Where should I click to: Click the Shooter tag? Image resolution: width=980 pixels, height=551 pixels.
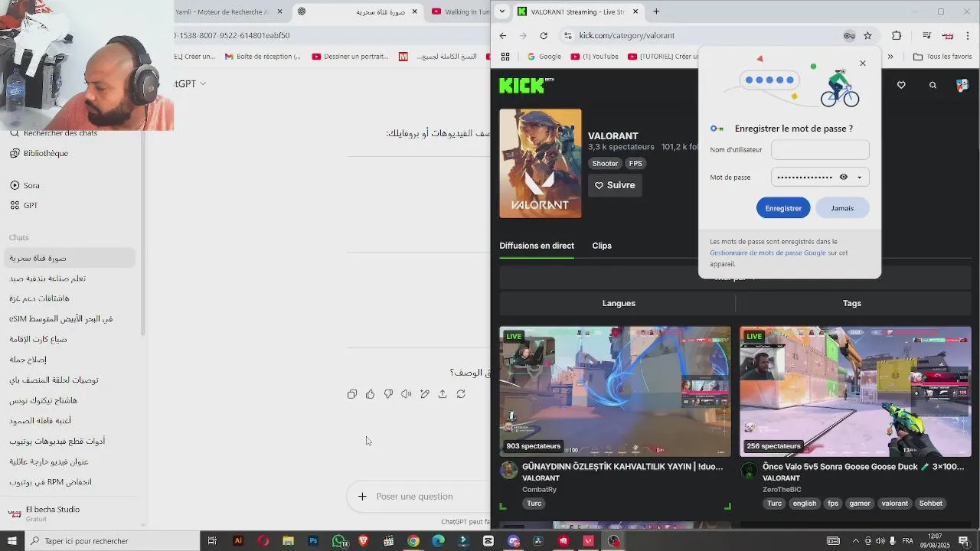[x=605, y=164]
